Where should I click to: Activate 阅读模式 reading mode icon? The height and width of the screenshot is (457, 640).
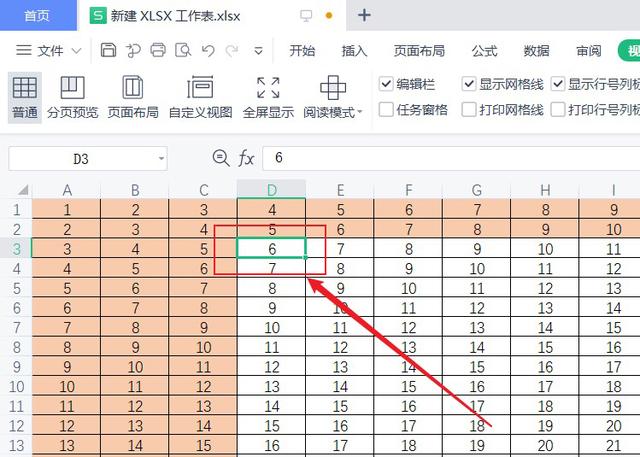click(x=333, y=88)
